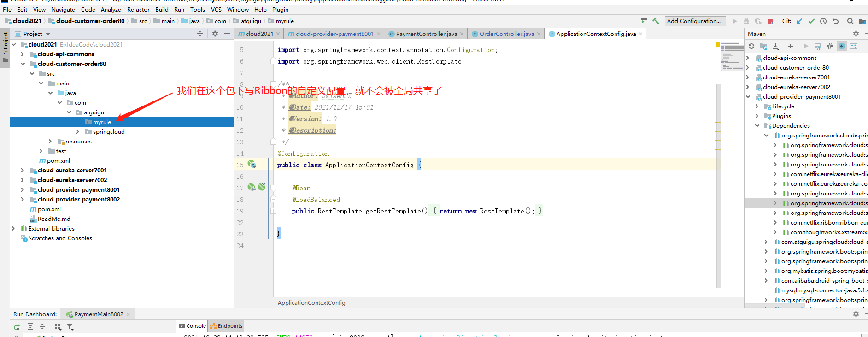
Task: Switch to PaymentController.java tab
Action: point(426,34)
